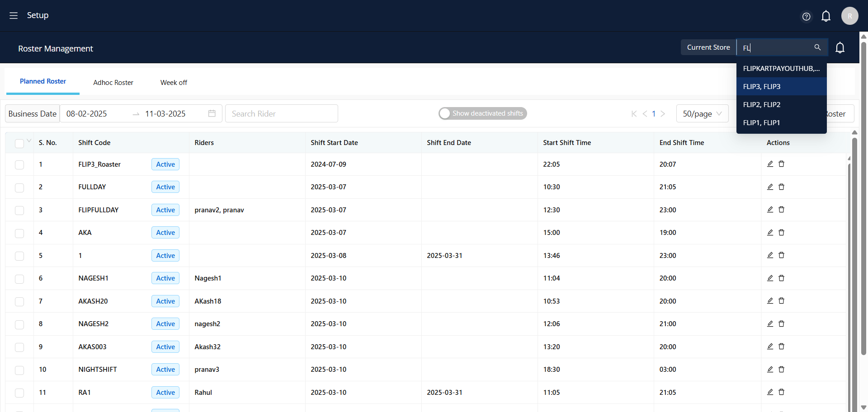
Task: Delete the RA1 shift
Action: coord(781,392)
